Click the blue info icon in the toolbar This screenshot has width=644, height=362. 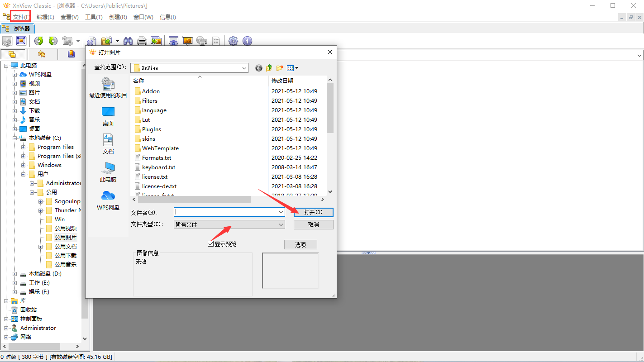click(247, 41)
